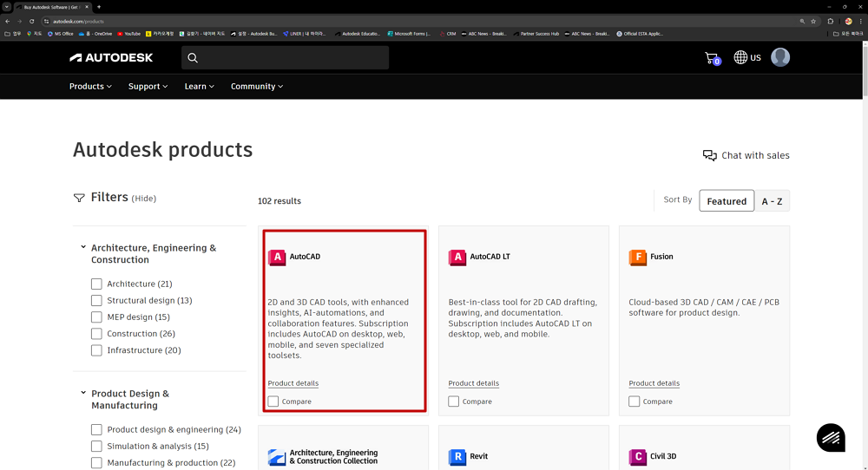Click the search magnifier icon in search bar
This screenshot has height=470, width=868.
(193, 57)
